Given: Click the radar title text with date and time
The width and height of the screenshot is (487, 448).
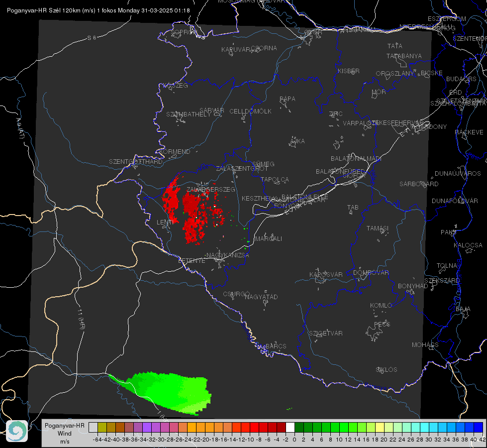Looking at the screenshot, I should click(x=98, y=10).
